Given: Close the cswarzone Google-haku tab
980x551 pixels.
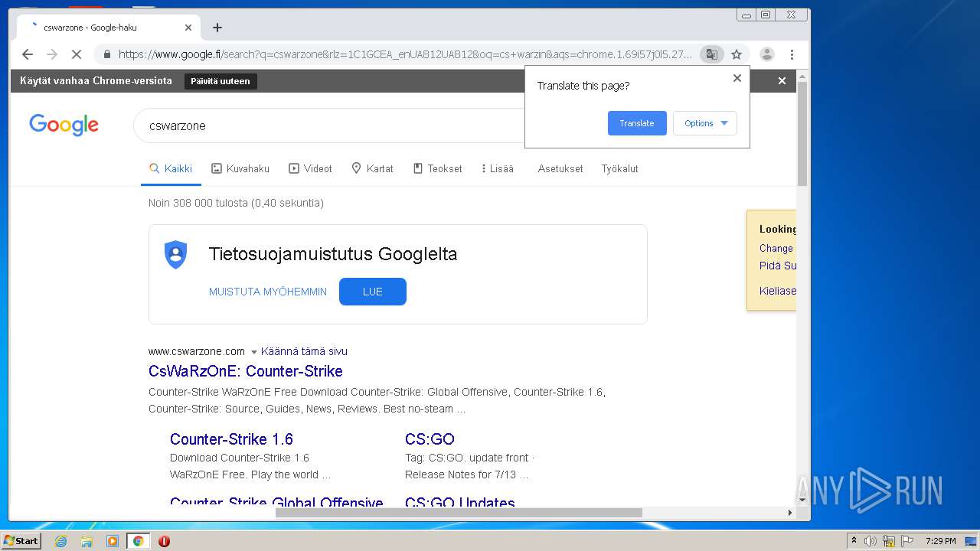Looking at the screenshot, I should click(x=188, y=28).
